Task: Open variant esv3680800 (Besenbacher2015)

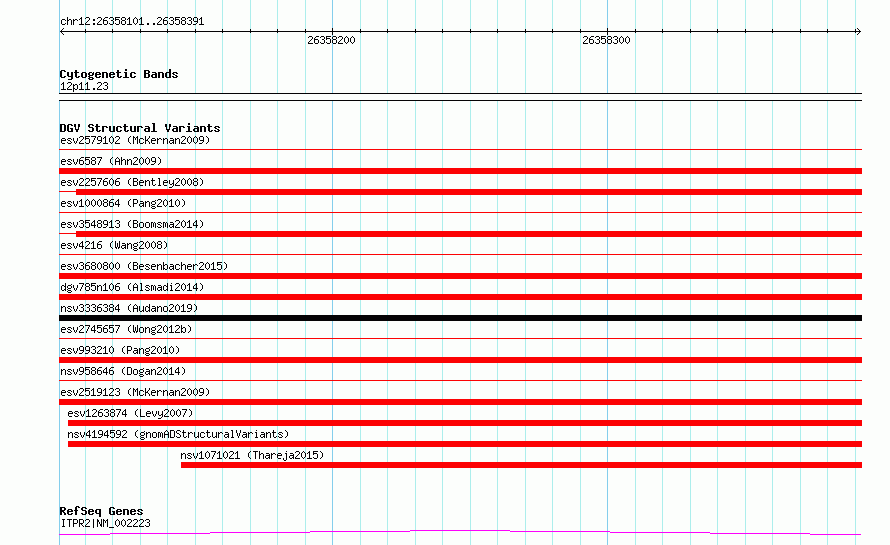Action: [x=144, y=266]
